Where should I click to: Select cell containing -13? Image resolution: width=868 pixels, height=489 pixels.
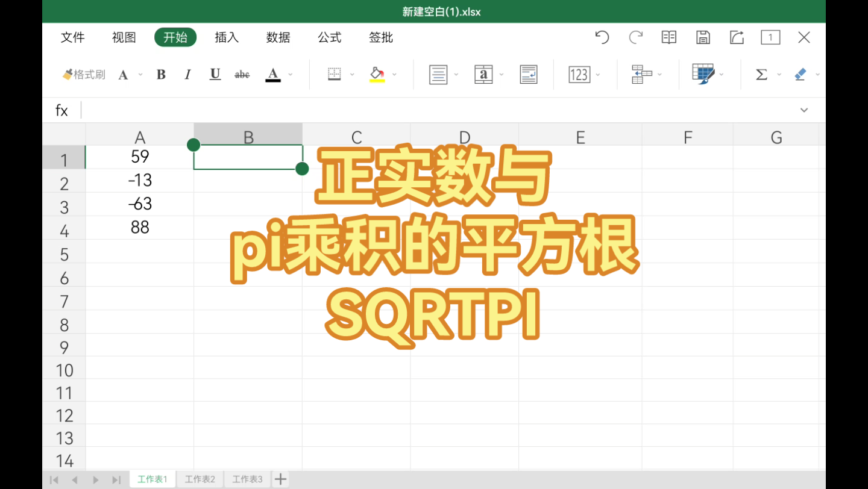pyautogui.click(x=140, y=181)
